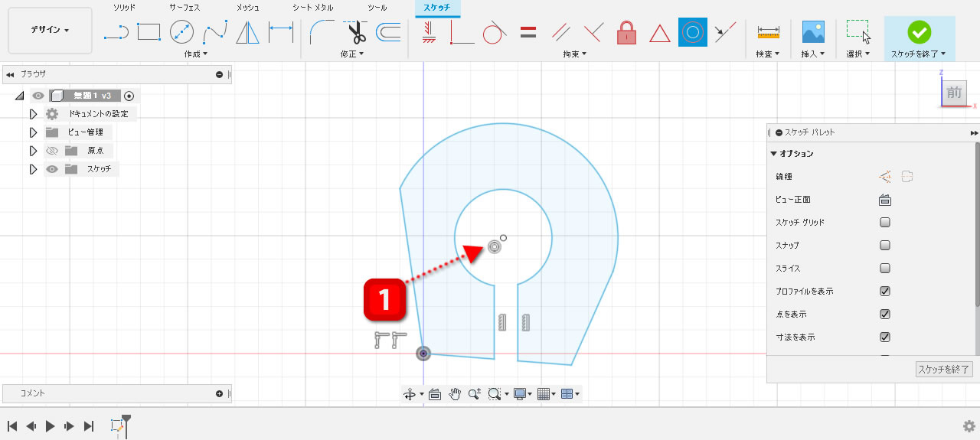Image resolution: width=980 pixels, height=440 pixels.
Task: Activate the Orbit navigation tool
Action: point(409,394)
